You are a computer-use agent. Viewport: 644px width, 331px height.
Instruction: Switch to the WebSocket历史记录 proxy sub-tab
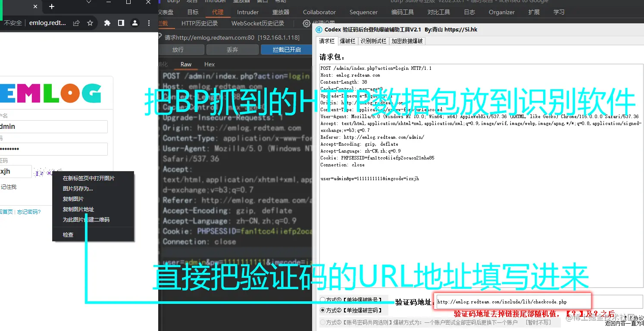pyautogui.click(x=258, y=23)
